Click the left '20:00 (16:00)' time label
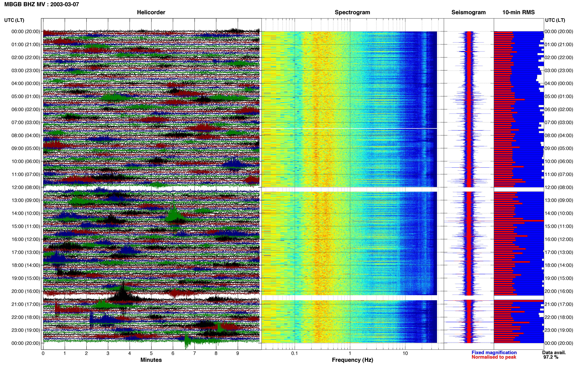 click(x=26, y=291)
